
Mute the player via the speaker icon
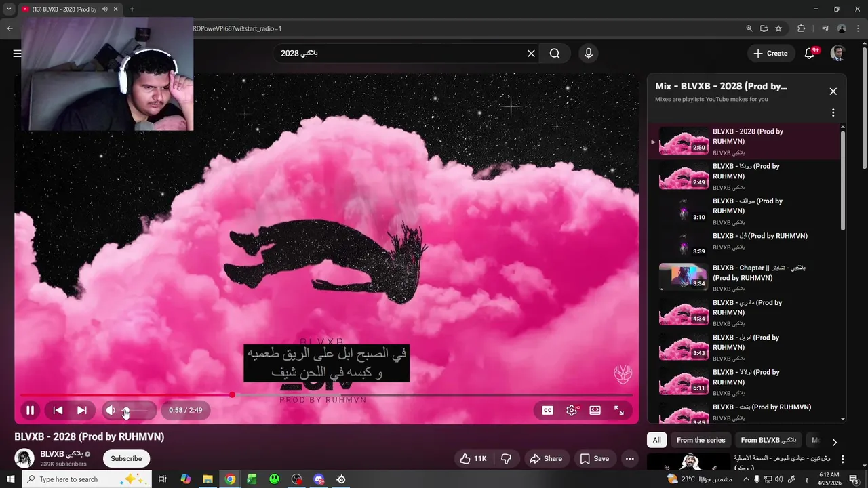point(111,410)
